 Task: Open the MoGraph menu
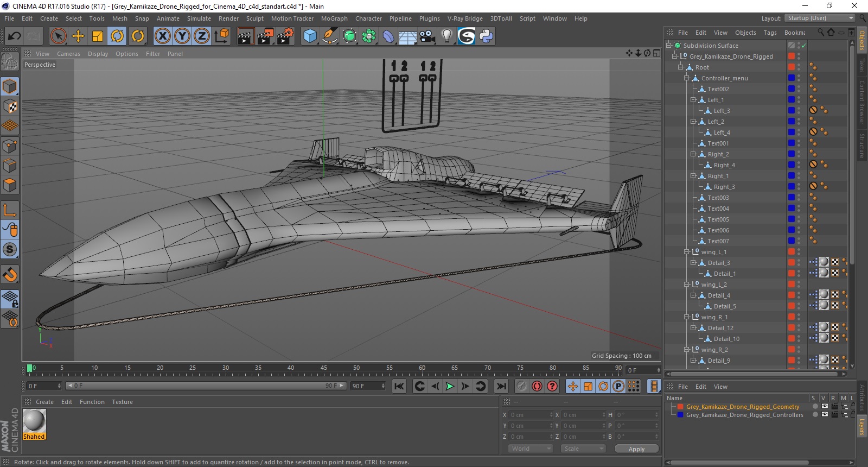click(334, 18)
